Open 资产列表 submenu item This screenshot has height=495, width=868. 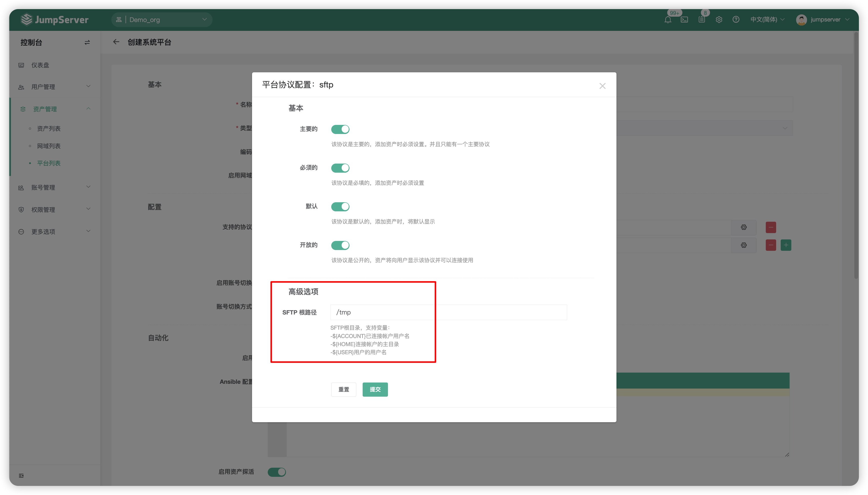click(49, 128)
